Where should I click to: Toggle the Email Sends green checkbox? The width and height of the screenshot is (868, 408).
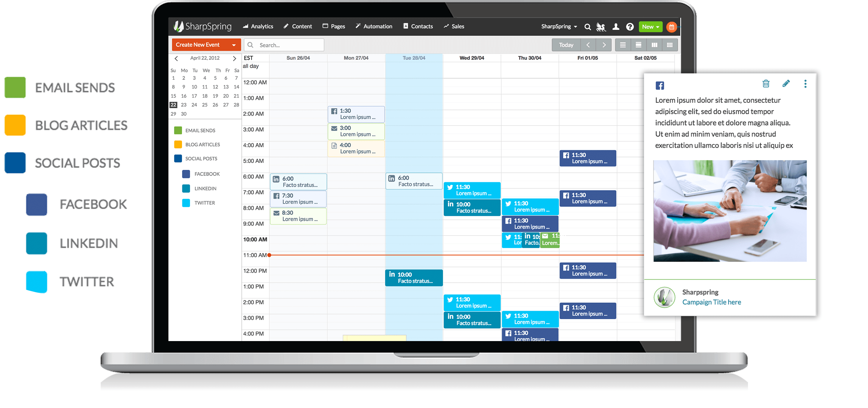(178, 130)
